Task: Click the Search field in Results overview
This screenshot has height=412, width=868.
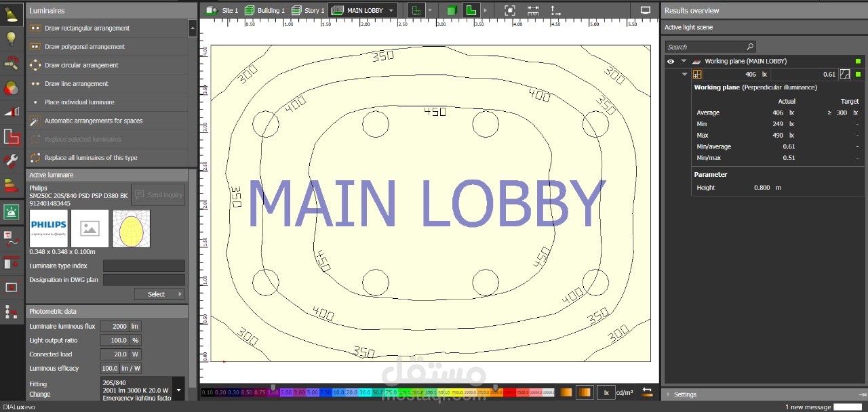Action: 710,47
